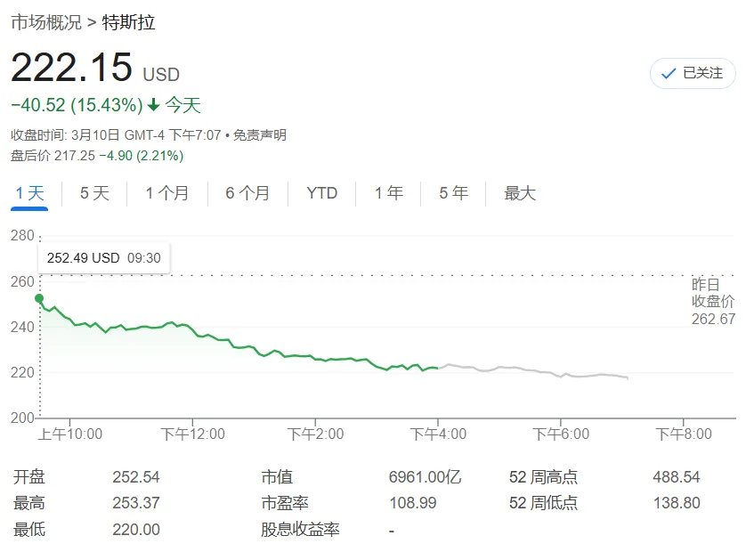The height and width of the screenshot is (560, 754).
Task: Click the 收盘时间 3月10日 timestamp
Action: (116, 135)
